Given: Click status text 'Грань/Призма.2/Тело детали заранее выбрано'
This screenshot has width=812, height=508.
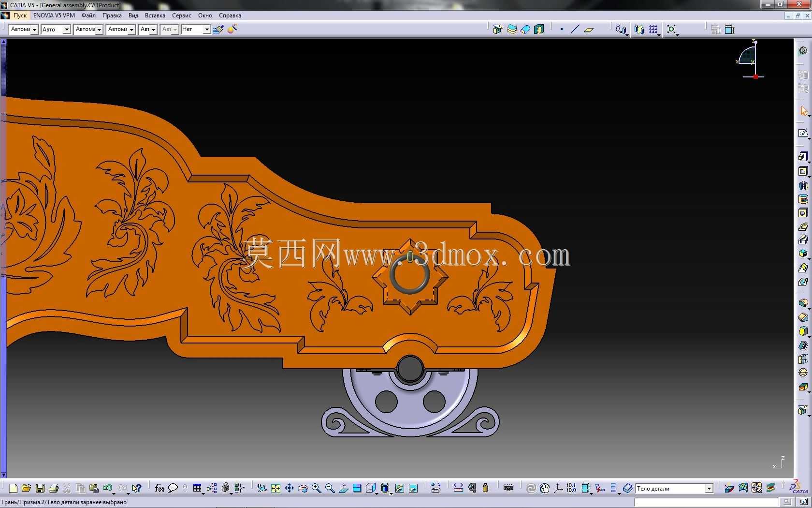Looking at the screenshot, I should (x=64, y=502).
